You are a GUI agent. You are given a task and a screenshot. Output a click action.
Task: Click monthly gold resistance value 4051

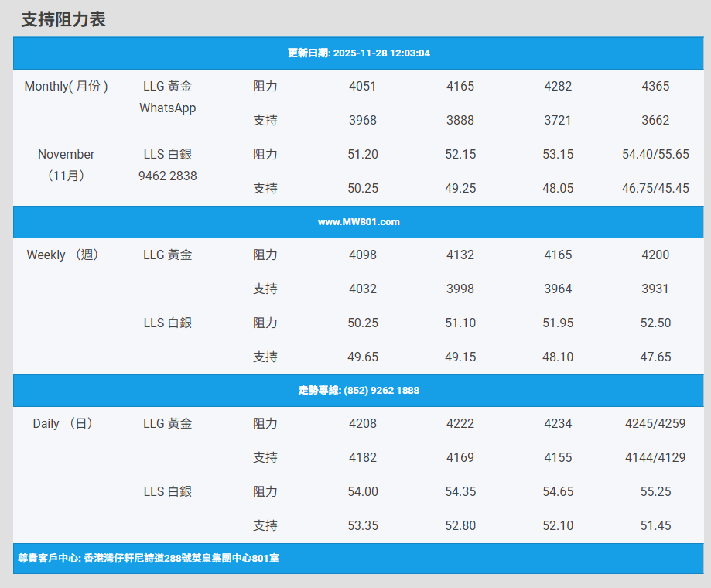point(362,86)
